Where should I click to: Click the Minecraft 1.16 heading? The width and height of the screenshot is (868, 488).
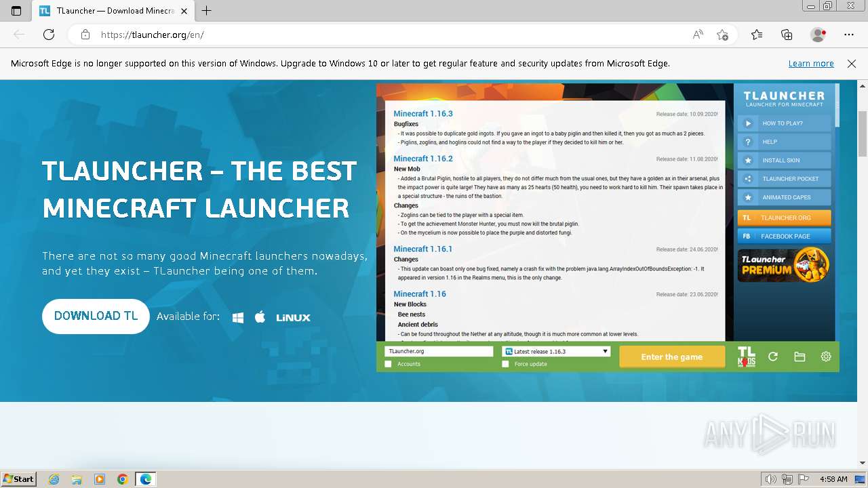(x=420, y=293)
